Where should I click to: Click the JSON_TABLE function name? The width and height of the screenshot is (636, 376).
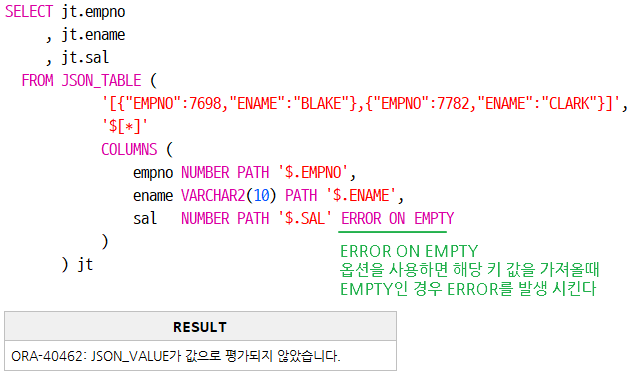coord(101,80)
